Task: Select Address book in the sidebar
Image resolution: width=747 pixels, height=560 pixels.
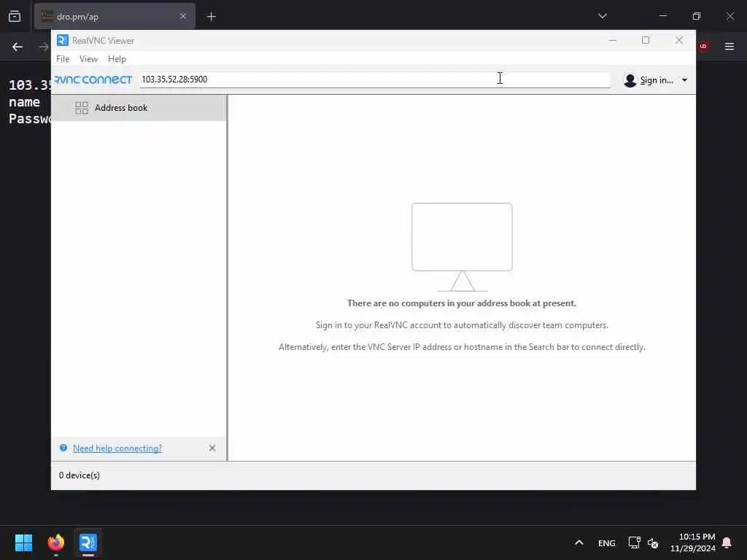Action: tap(139, 108)
